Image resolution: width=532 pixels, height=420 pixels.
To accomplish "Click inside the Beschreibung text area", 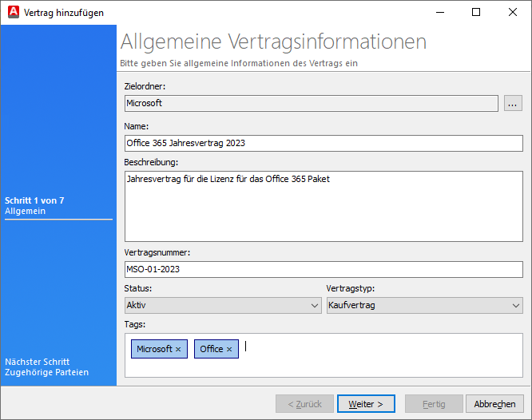I will pos(324,206).
